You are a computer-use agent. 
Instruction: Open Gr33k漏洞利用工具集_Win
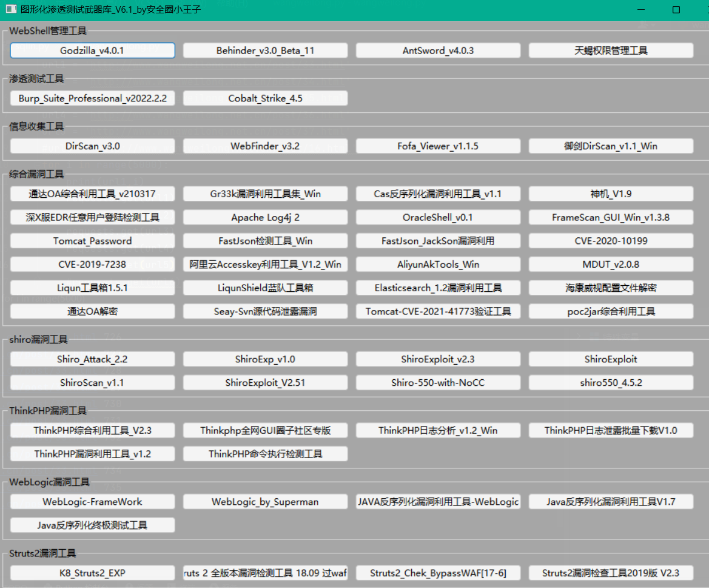266,194
